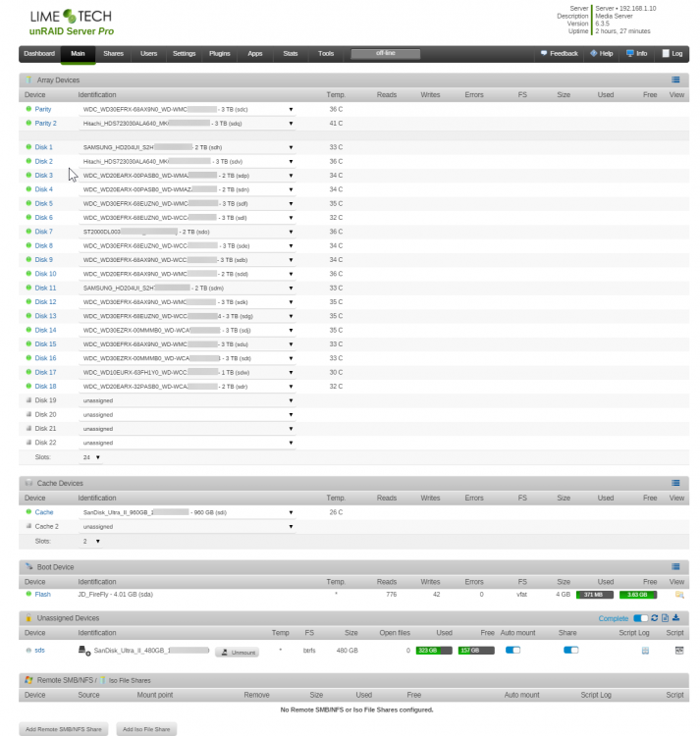Click the Boot Device header icon

click(x=28, y=567)
